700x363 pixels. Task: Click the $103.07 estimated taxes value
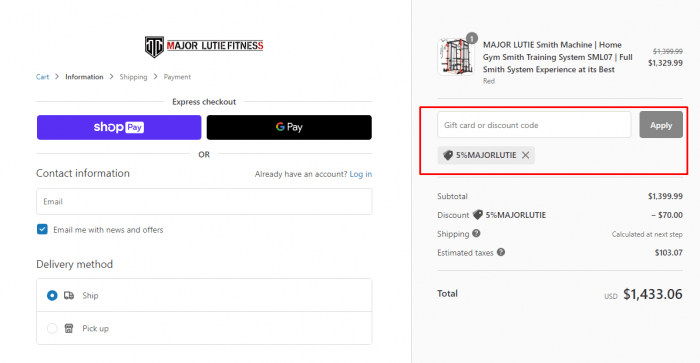[x=669, y=253]
